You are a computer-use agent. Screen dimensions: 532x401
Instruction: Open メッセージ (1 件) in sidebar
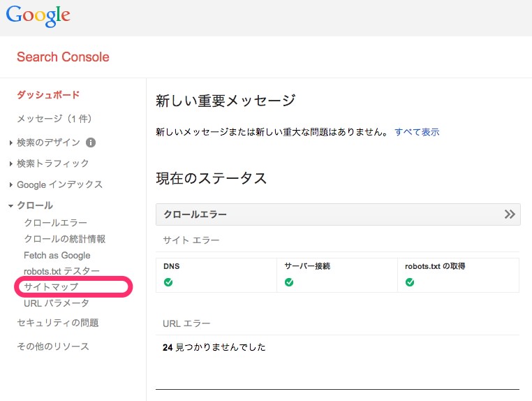tap(54, 119)
